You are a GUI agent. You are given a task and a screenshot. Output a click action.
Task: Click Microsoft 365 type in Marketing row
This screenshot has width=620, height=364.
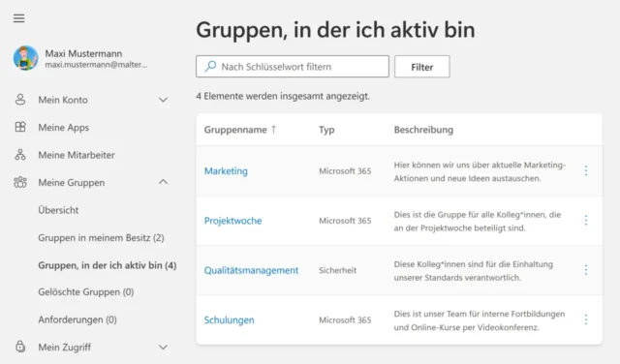(345, 171)
